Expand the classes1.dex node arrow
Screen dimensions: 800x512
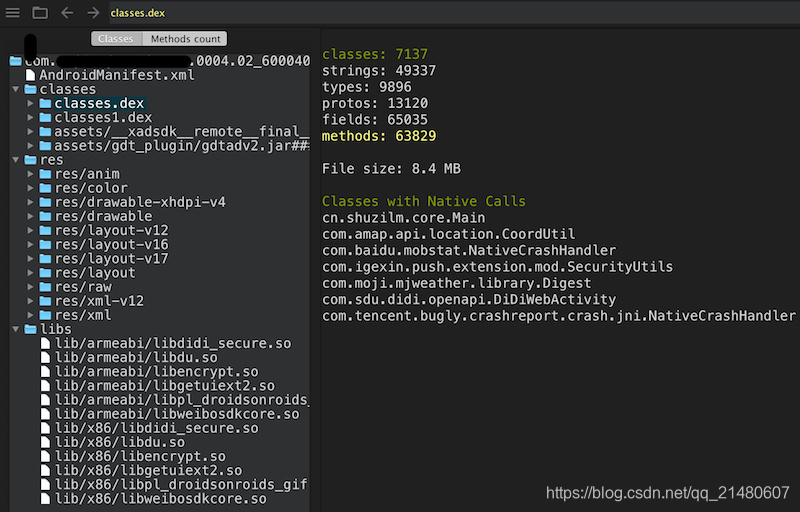(x=31, y=118)
